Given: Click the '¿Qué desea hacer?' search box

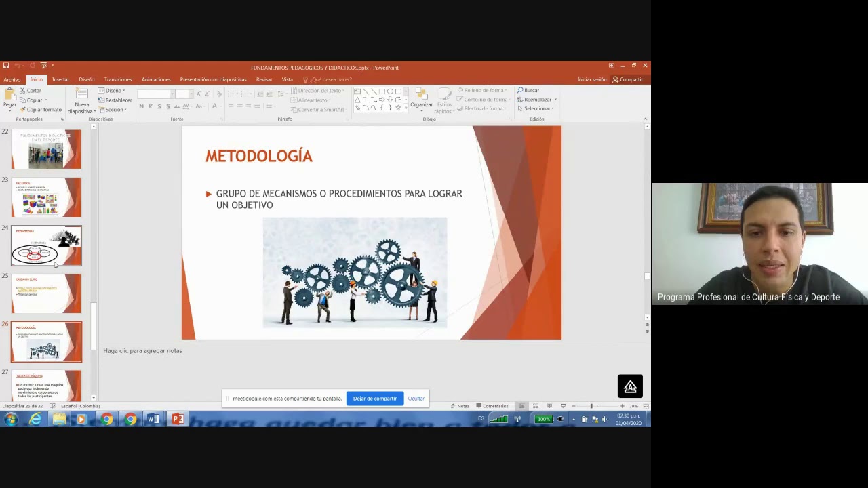Looking at the screenshot, I should click(x=328, y=79).
